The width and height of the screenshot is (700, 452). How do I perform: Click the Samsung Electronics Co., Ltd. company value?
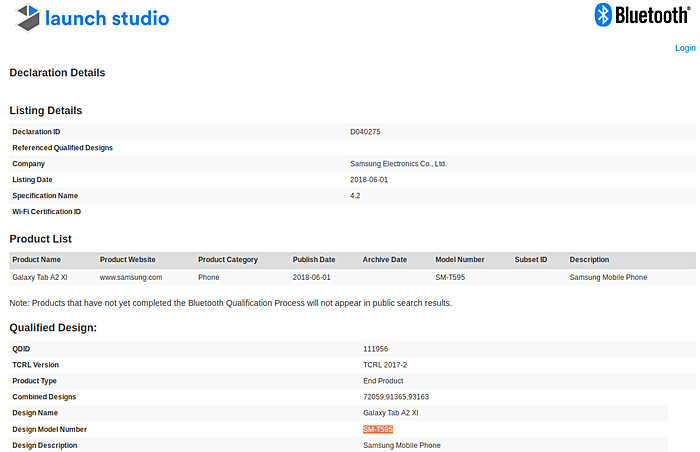[x=398, y=164]
